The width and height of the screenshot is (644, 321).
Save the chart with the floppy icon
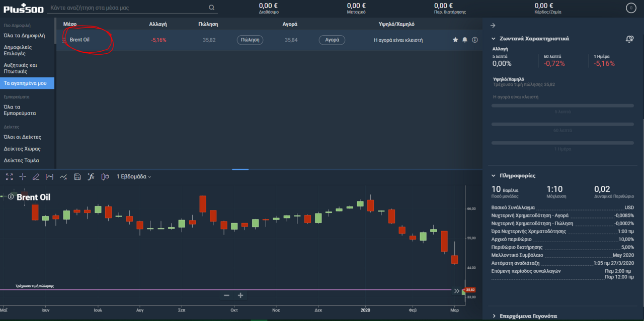click(x=77, y=177)
